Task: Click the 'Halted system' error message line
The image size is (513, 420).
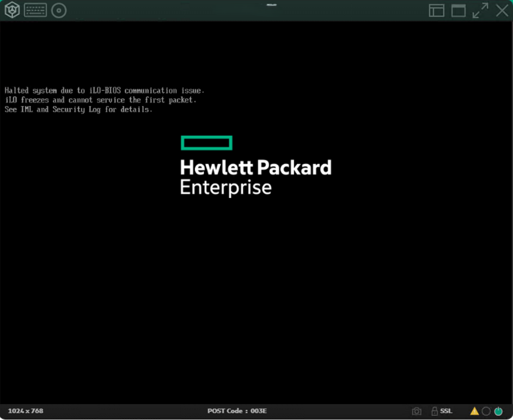Action: [104, 90]
